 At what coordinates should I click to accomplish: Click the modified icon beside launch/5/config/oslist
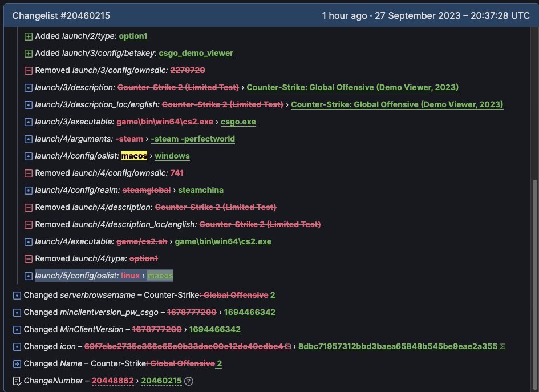pyautogui.click(x=29, y=276)
